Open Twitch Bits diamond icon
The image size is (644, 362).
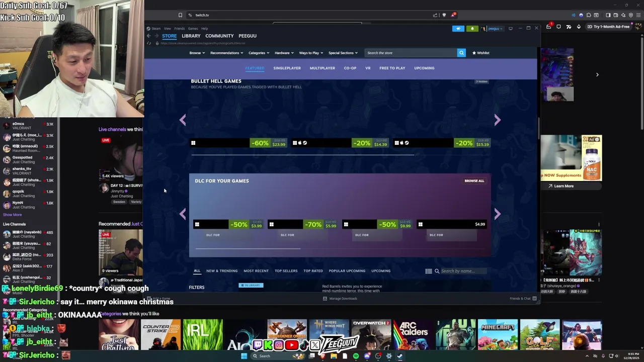(x=579, y=27)
